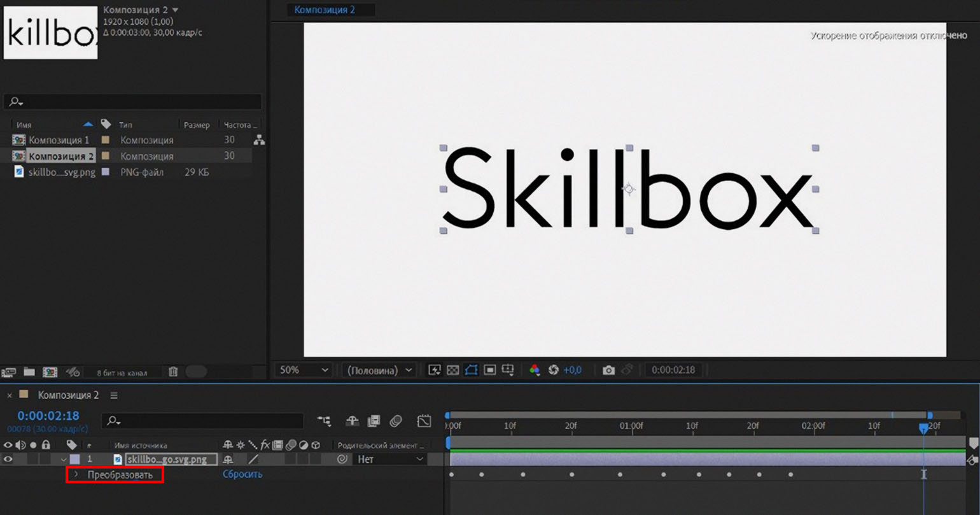Screen dimensions: 980x515
Task: Click the blue current-time indicator playhead
Action: click(923, 428)
